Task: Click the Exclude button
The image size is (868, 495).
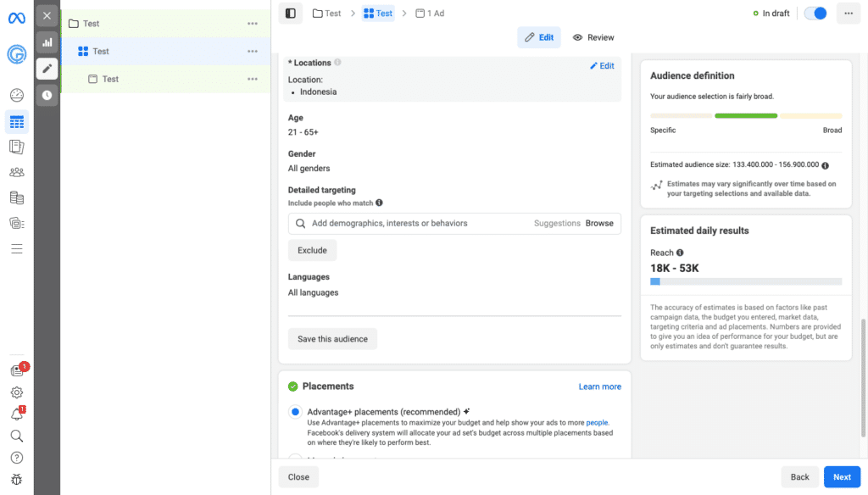Action: tap(312, 250)
